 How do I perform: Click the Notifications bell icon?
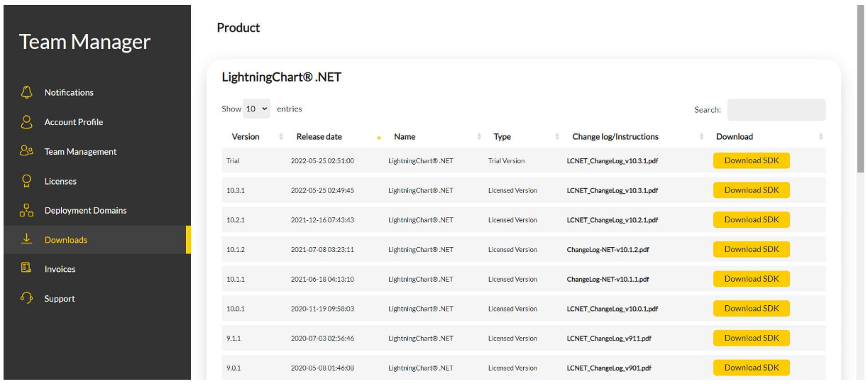coord(27,92)
